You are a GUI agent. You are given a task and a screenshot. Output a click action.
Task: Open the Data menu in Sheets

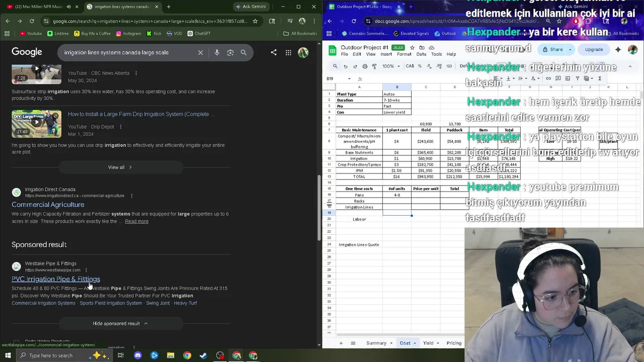[x=421, y=54]
